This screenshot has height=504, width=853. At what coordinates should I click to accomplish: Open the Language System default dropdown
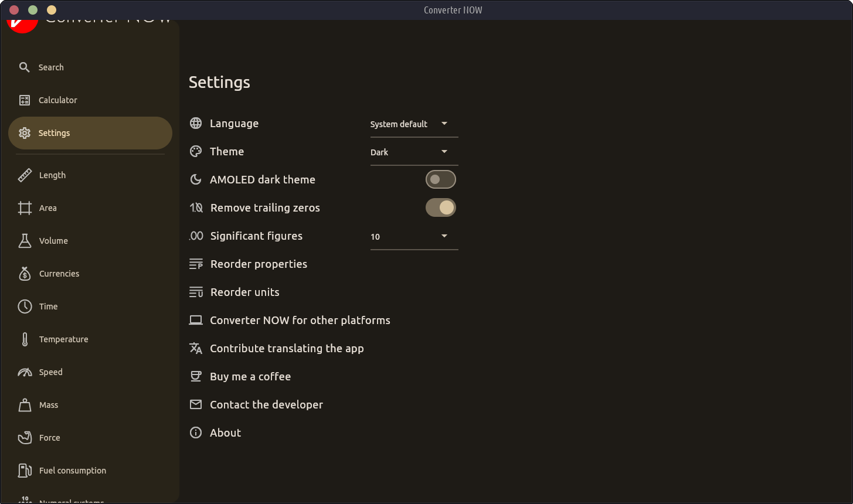(x=414, y=124)
